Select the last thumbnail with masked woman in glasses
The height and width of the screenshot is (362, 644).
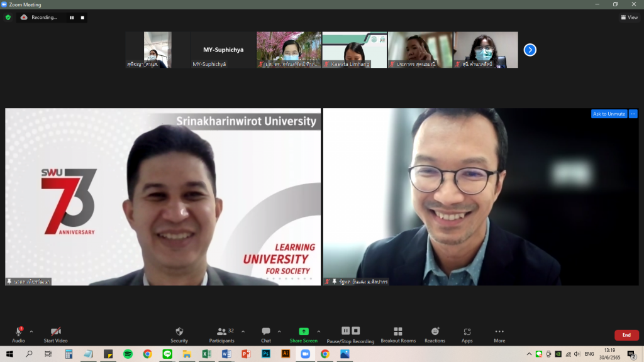coord(486,50)
